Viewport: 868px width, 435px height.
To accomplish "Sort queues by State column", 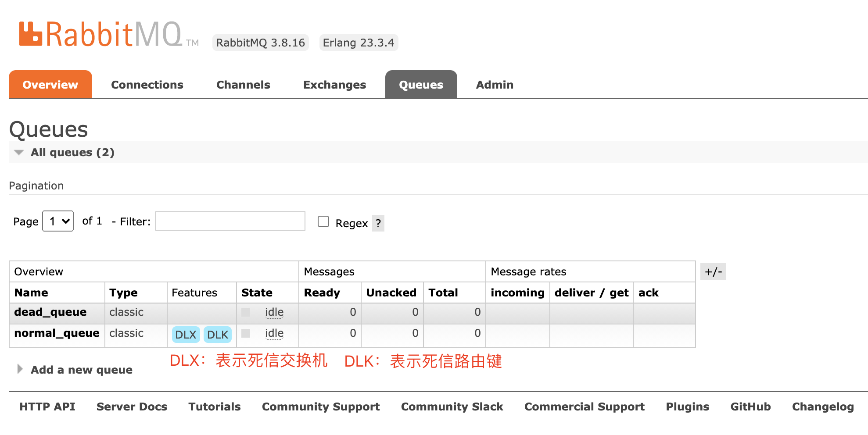I will tap(257, 292).
